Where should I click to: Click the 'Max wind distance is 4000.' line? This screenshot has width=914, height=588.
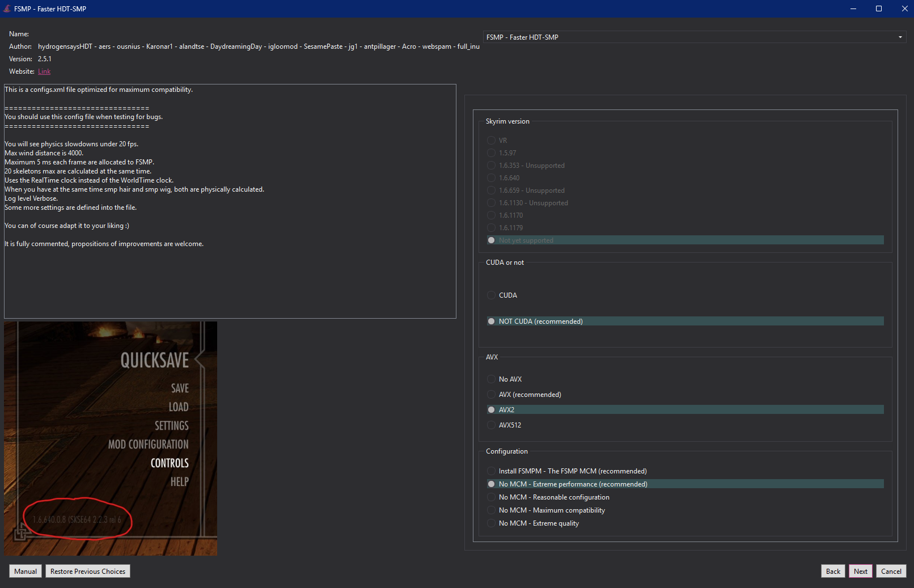(x=44, y=153)
